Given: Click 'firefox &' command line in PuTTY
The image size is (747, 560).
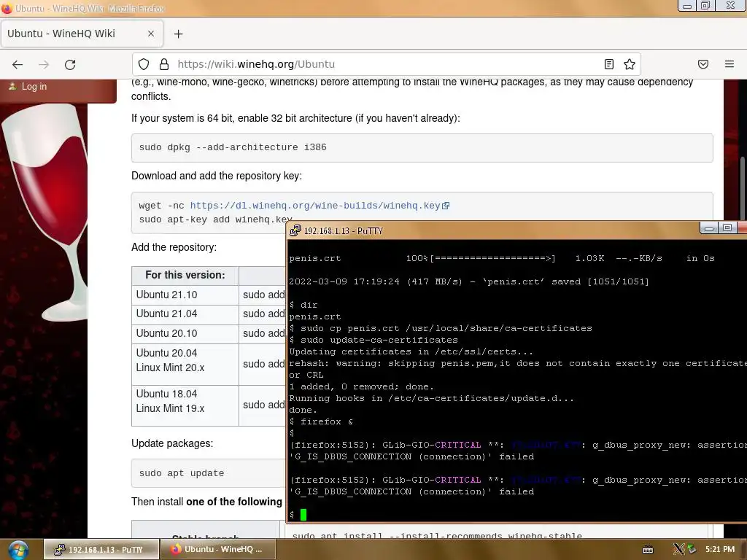Looking at the screenshot, I should pyautogui.click(x=321, y=422).
